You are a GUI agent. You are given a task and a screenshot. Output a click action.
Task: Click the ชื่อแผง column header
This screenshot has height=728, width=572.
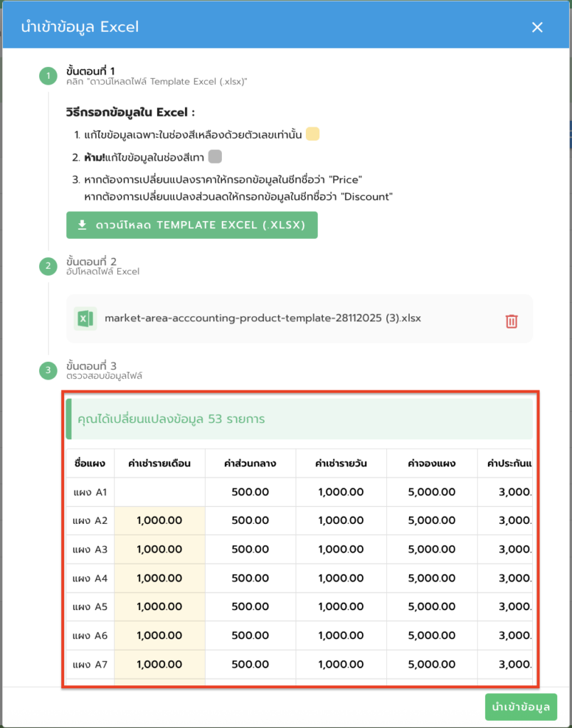pos(90,464)
